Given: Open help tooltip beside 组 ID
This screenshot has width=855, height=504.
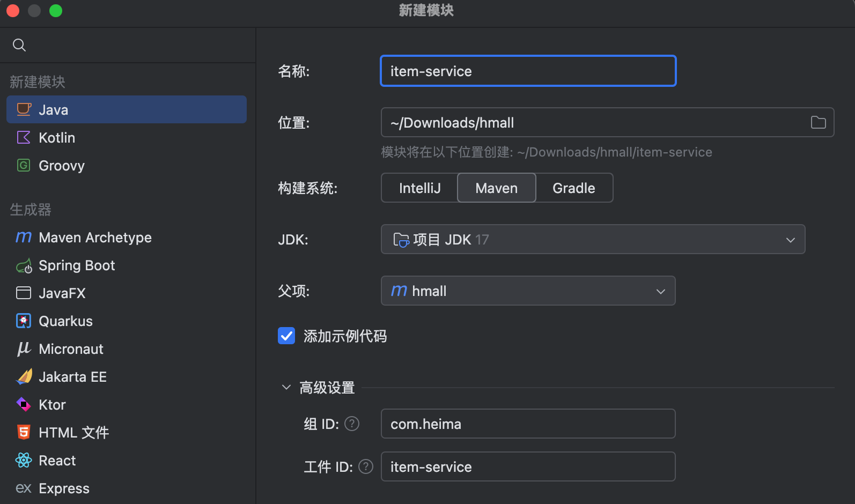Looking at the screenshot, I should 352,424.
